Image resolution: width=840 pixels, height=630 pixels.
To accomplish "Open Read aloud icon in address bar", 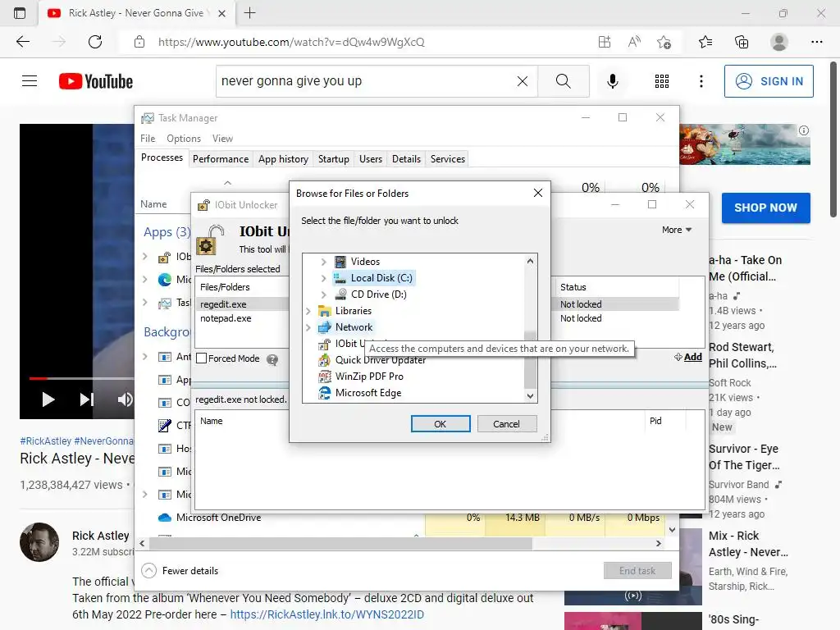I will point(634,42).
